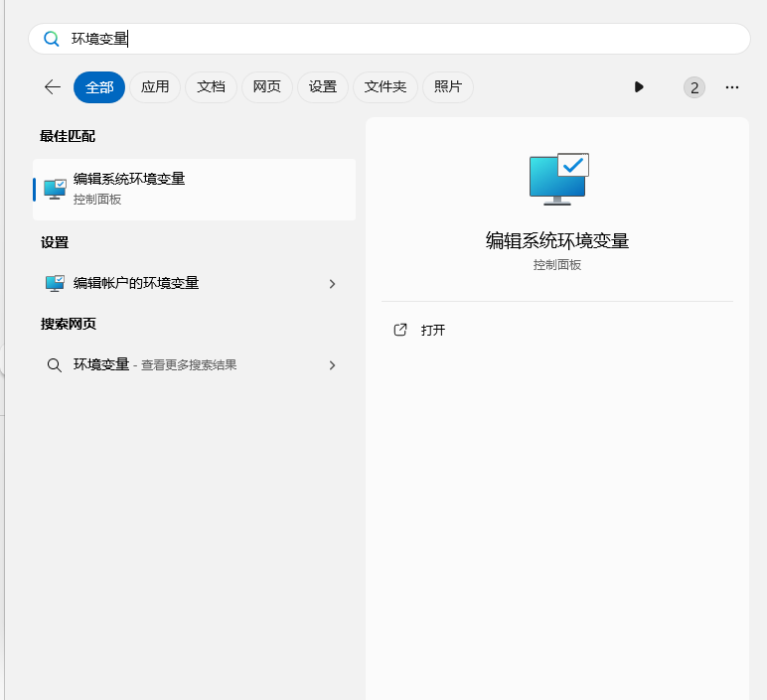Expand the chevron for the 环境变量 web result

pyautogui.click(x=332, y=365)
